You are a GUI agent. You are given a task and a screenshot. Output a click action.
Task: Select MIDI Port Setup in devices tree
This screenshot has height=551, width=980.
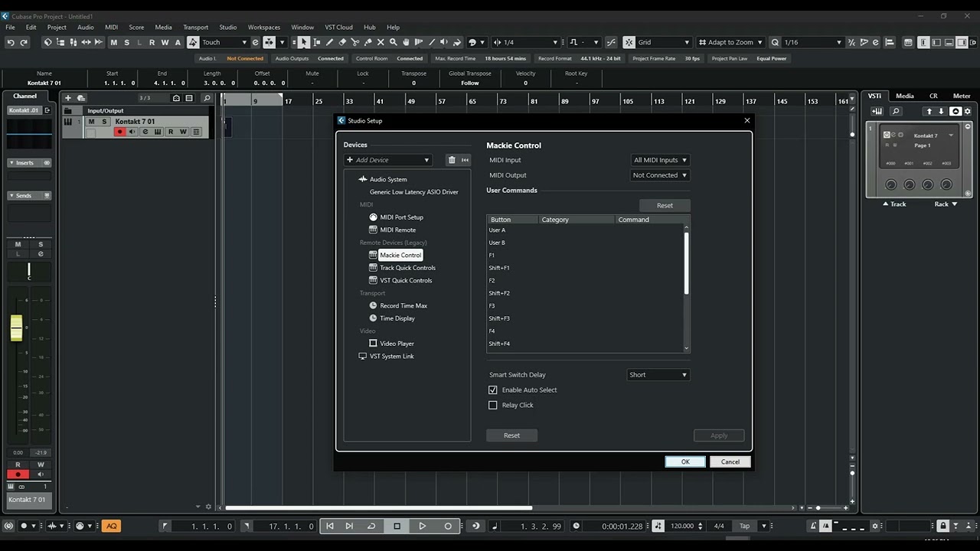click(401, 217)
